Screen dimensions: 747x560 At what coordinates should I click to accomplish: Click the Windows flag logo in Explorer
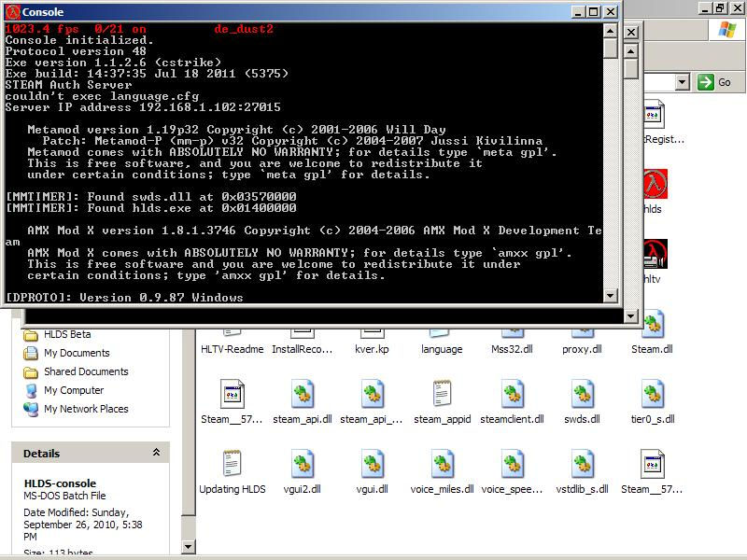(x=727, y=30)
